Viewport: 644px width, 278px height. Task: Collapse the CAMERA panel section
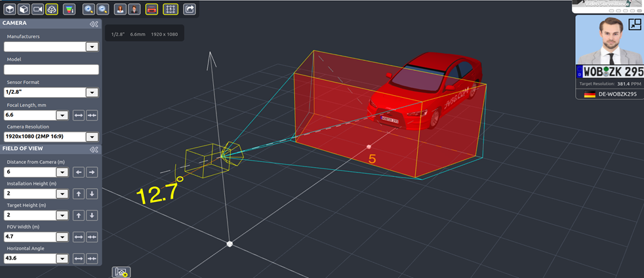(94, 24)
